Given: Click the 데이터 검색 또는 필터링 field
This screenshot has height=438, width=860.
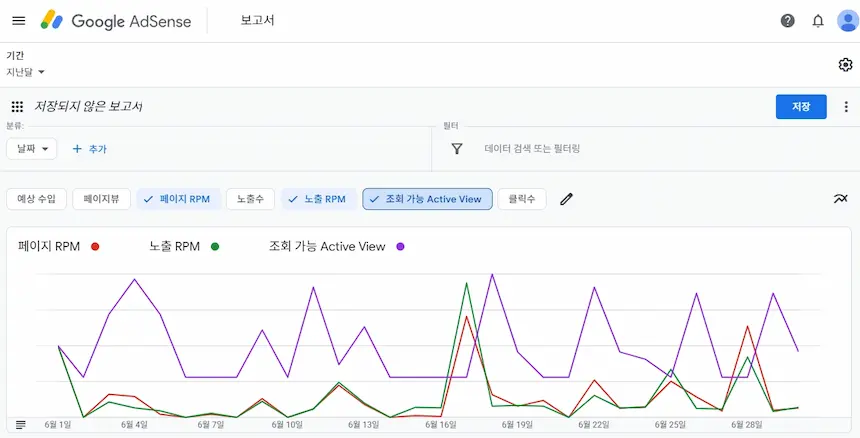Looking at the screenshot, I should click(x=532, y=149).
